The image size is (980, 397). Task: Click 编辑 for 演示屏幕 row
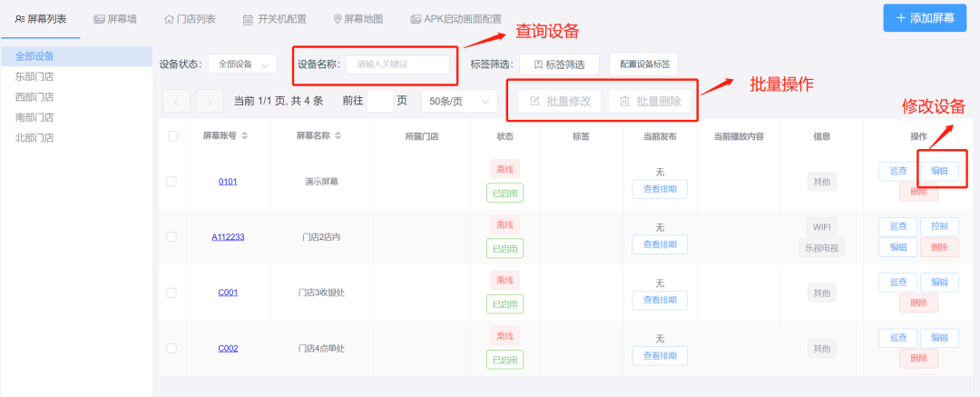(939, 171)
